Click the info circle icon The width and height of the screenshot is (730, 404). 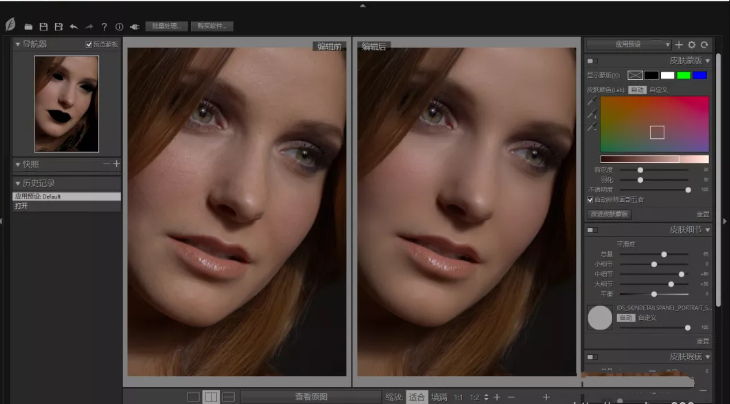119,25
